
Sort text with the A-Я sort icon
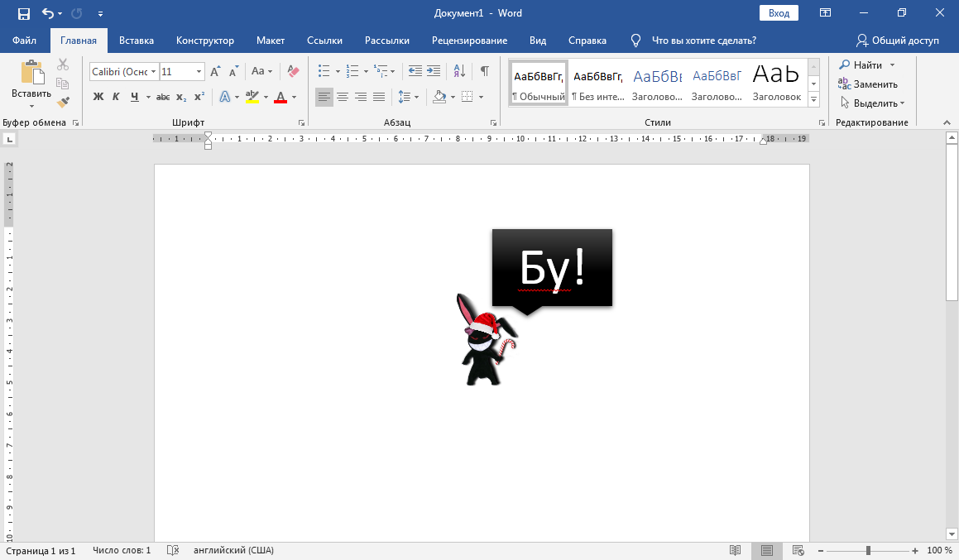click(x=459, y=71)
